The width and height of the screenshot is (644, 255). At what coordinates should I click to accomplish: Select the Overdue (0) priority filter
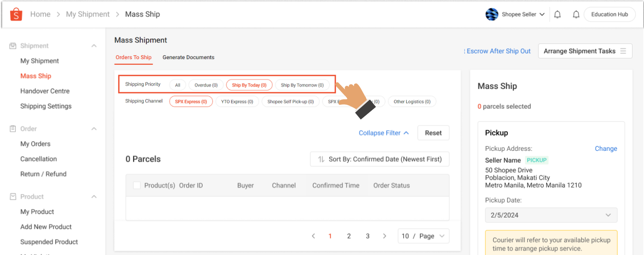[206, 85]
